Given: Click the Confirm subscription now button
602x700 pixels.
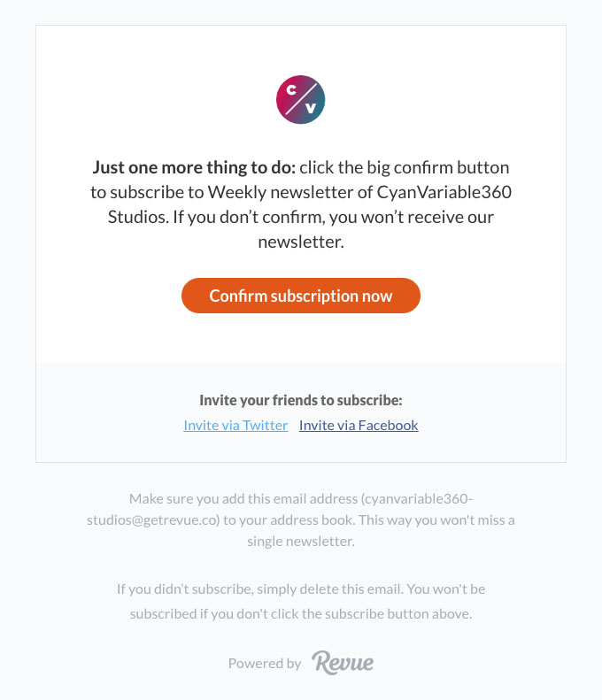Looking at the screenshot, I should tap(300, 296).
